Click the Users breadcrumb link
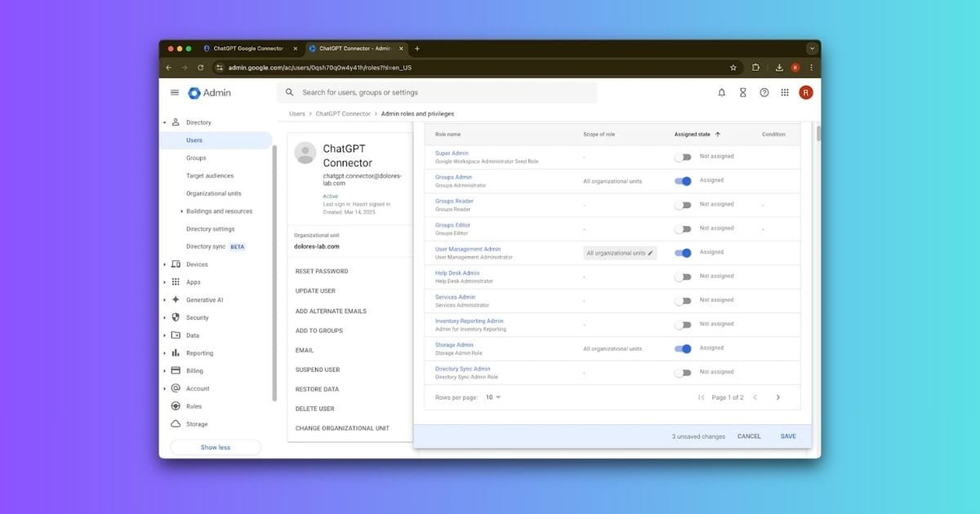Image resolution: width=980 pixels, height=514 pixels. [297, 114]
